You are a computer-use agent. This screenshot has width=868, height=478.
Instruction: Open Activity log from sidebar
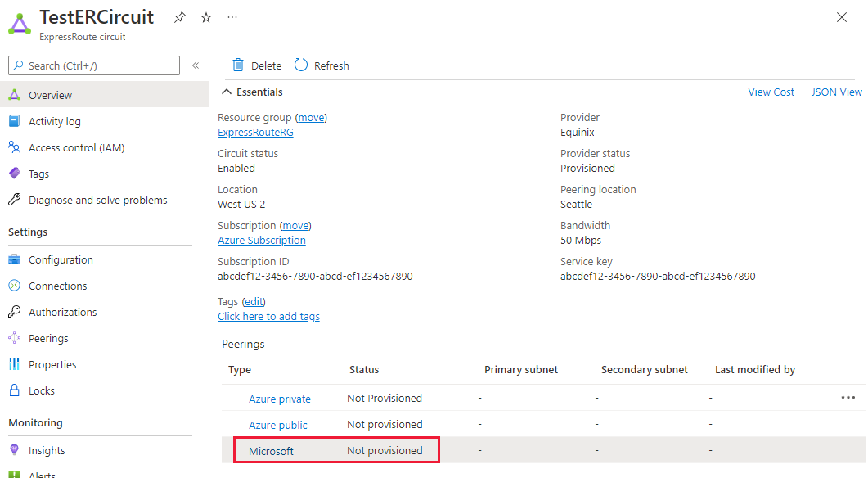(x=55, y=121)
